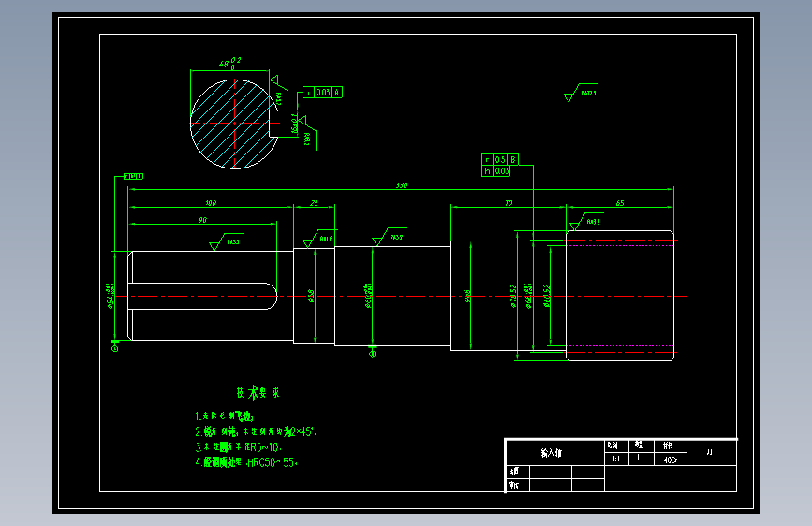Click the 0.03 A tolerance frame

coord(322,92)
